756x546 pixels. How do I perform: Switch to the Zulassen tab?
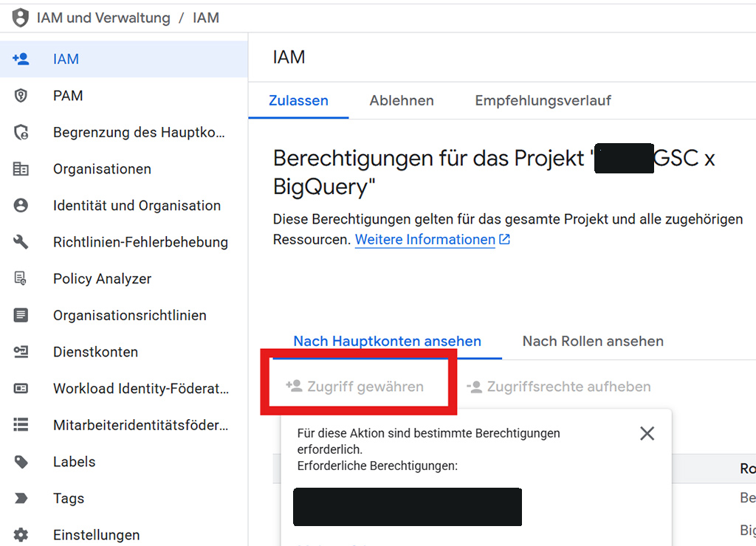(298, 100)
